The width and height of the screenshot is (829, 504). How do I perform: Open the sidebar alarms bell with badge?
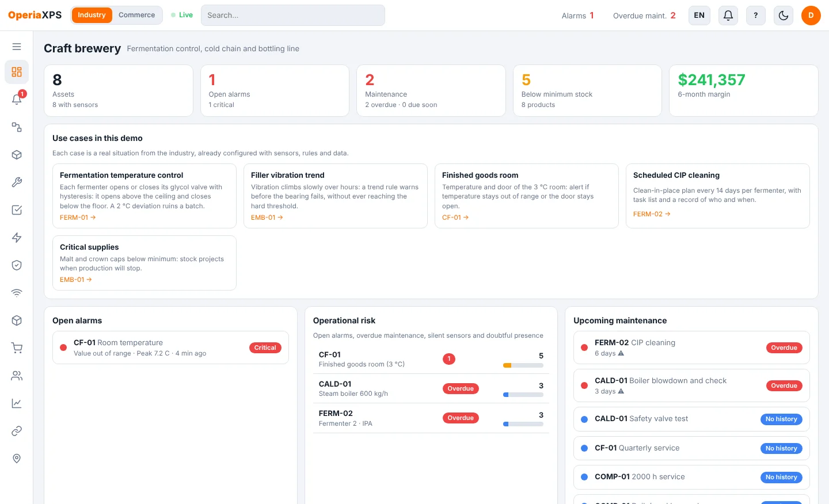click(x=17, y=100)
